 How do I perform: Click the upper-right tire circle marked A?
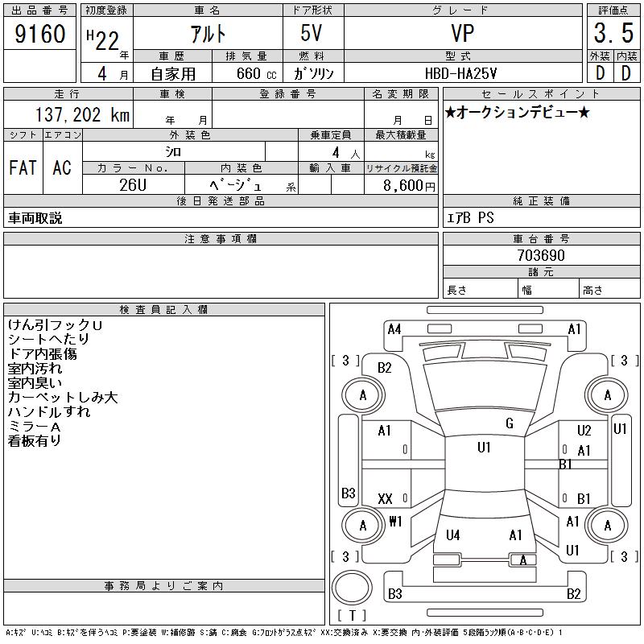click(x=607, y=395)
